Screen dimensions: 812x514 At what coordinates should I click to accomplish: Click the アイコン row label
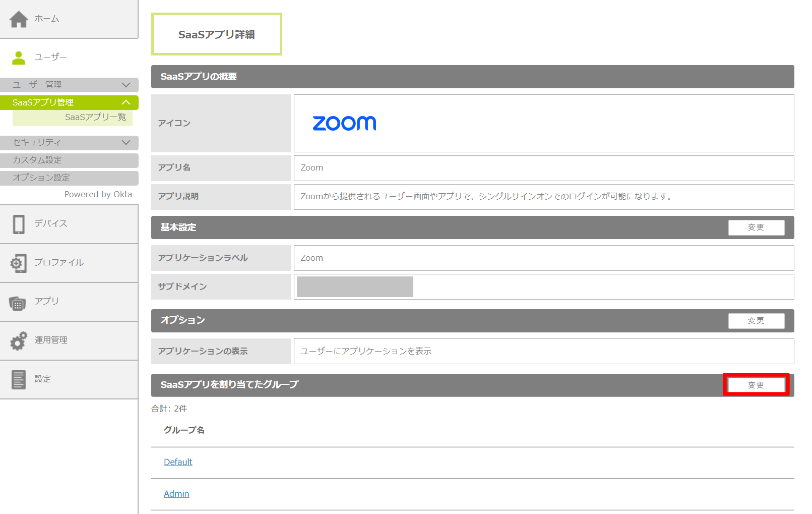point(221,123)
